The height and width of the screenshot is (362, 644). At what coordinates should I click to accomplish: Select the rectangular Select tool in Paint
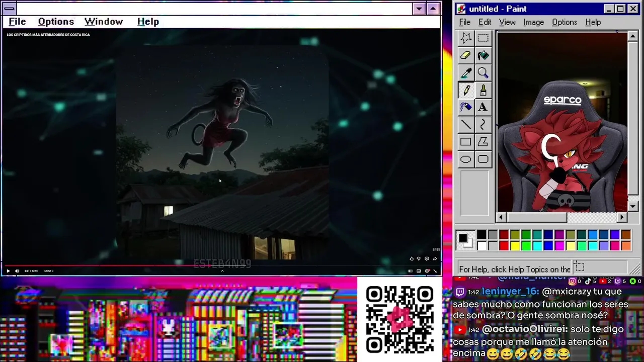point(483,38)
